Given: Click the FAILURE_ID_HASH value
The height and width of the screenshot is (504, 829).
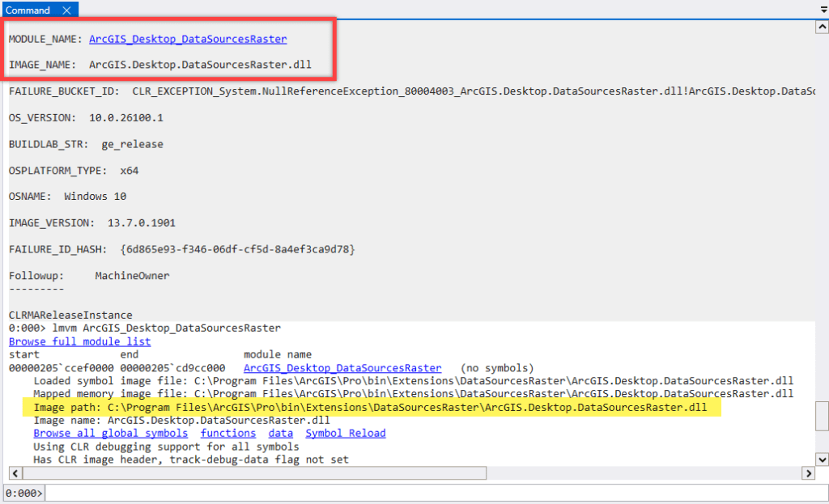Looking at the screenshot, I should tap(237, 249).
